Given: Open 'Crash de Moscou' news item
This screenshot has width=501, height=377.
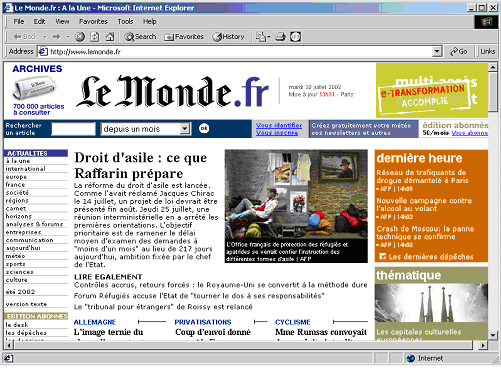Looking at the screenshot, I should (x=425, y=233).
